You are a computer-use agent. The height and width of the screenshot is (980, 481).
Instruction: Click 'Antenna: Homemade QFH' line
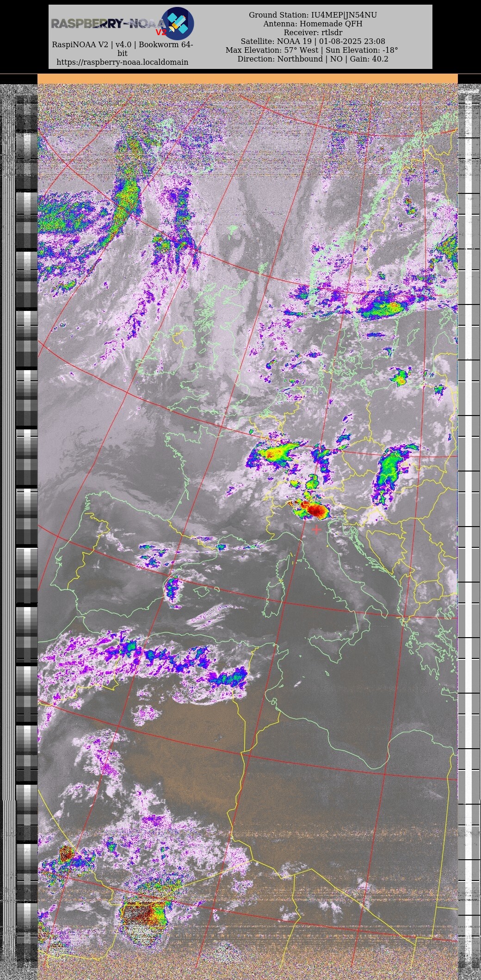click(x=313, y=24)
